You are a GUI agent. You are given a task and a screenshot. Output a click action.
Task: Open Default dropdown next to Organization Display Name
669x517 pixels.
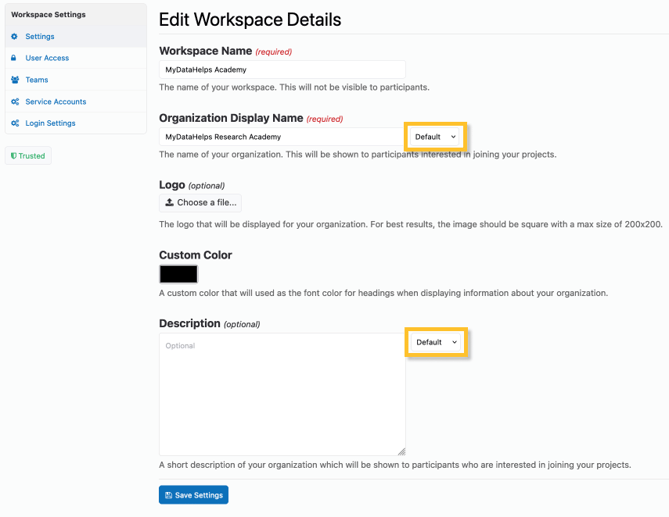coord(435,137)
